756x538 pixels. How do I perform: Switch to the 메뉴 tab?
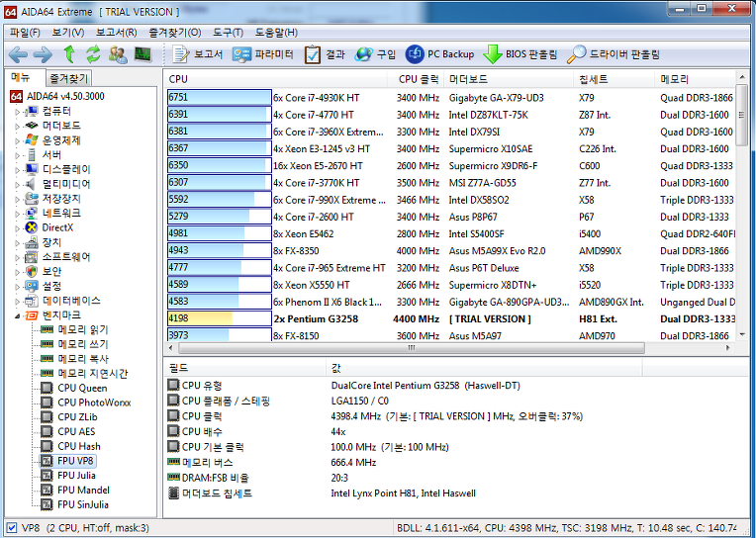(21, 77)
